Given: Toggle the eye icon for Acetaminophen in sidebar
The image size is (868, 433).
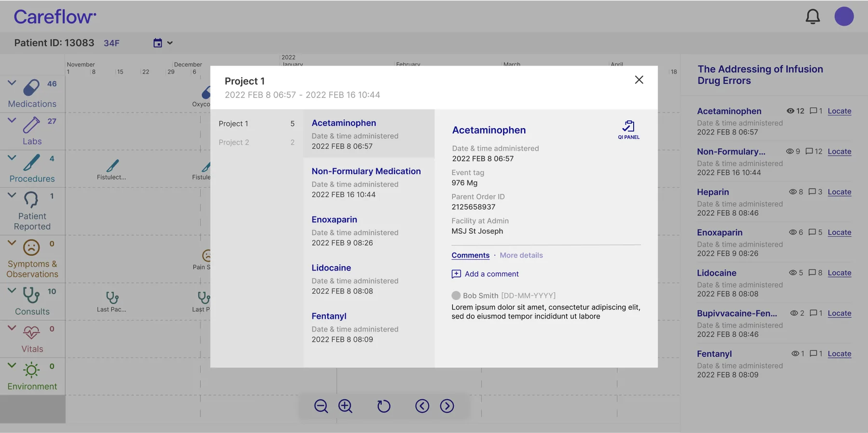Looking at the screenshot, I should tap(790, 111).
